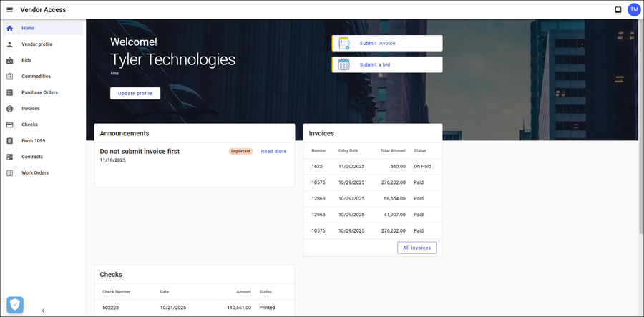Click the Printed status cell

tap(268, 308)
